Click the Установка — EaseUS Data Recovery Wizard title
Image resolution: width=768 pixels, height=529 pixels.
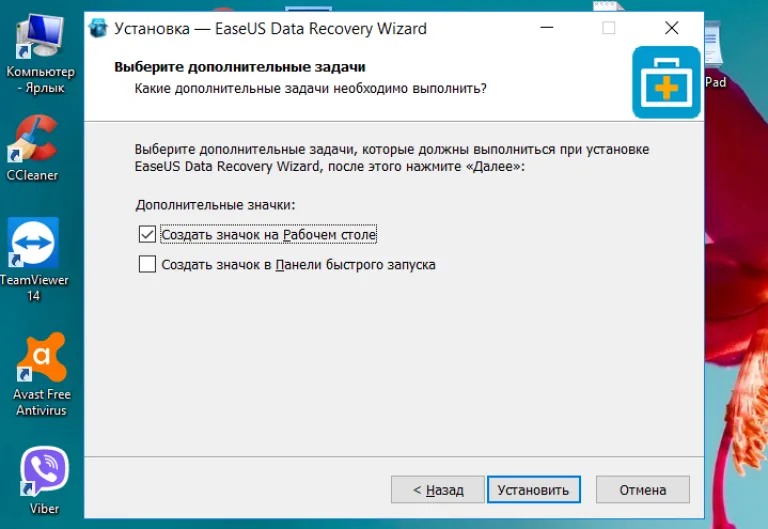coord(270,28)
